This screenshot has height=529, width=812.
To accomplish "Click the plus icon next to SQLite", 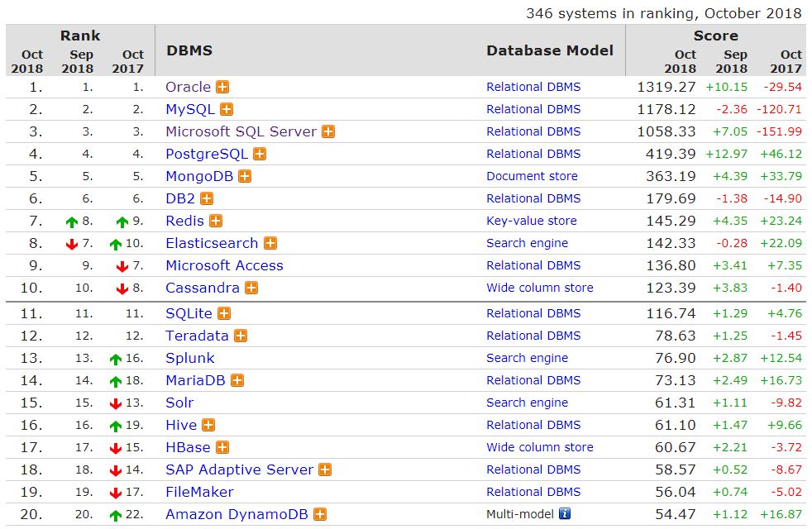I will 224,313.
